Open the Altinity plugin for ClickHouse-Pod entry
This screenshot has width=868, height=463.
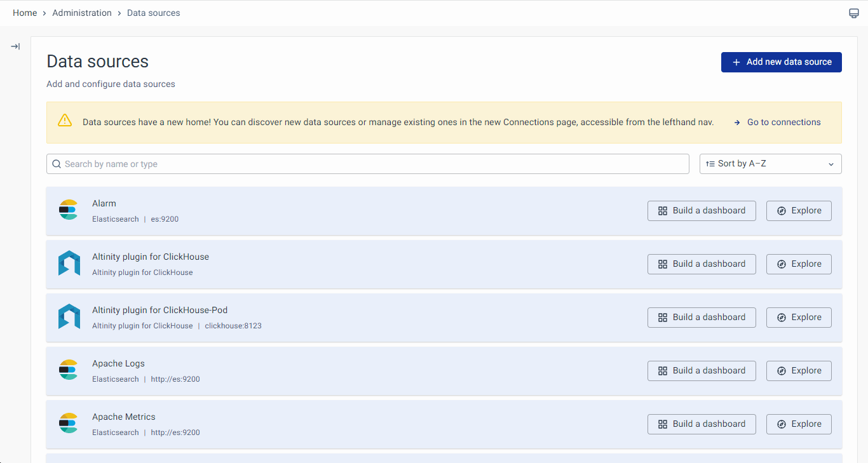(159, 311)
